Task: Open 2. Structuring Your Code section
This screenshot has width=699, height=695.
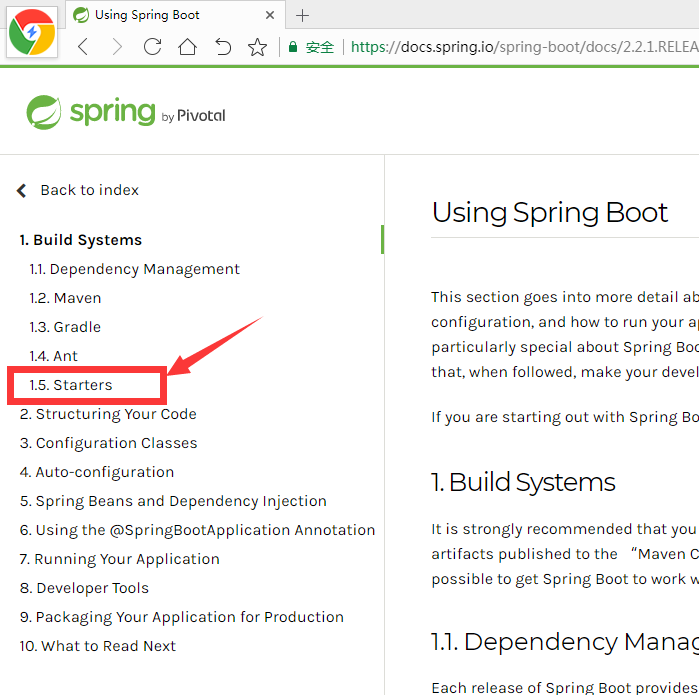Action: (x=108, y=414)
